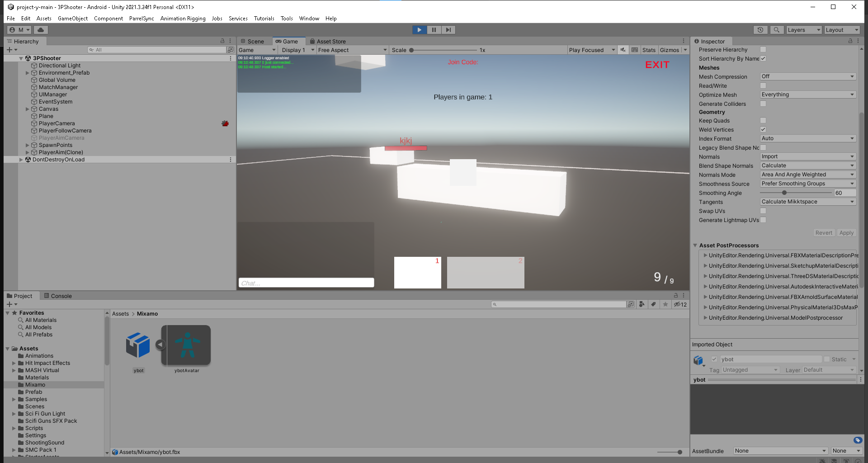
Task: Open the Animation Rigging menu
Action: coord(183,19)
